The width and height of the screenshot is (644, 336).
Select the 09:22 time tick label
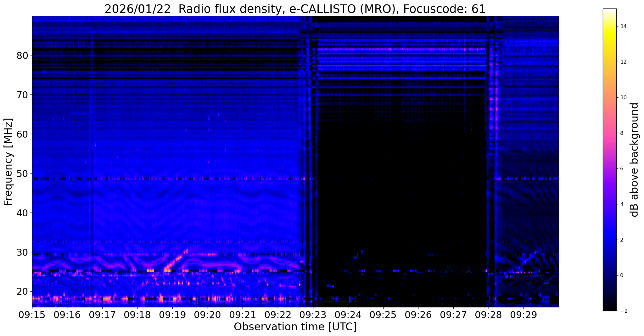coord(278,315)
